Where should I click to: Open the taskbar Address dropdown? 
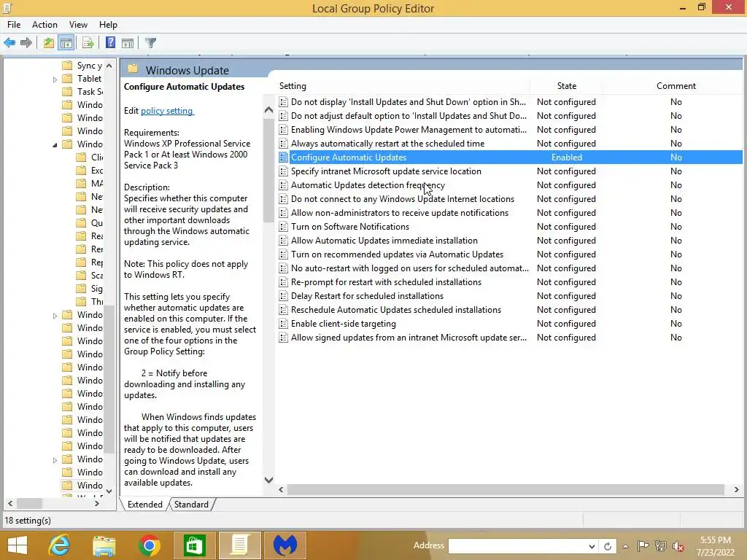coord(591,546)
